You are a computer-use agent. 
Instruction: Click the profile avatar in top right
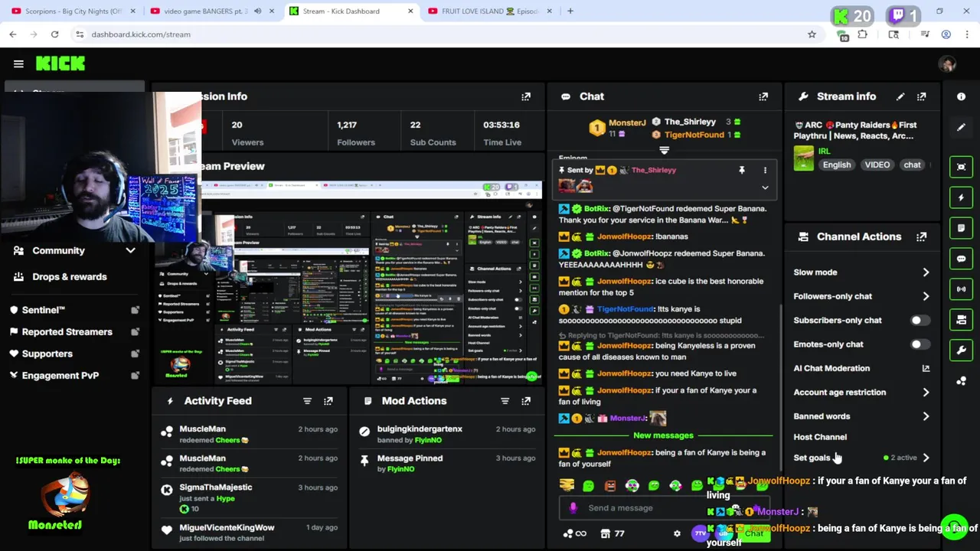pyautogui.click(x=948, y=64)
